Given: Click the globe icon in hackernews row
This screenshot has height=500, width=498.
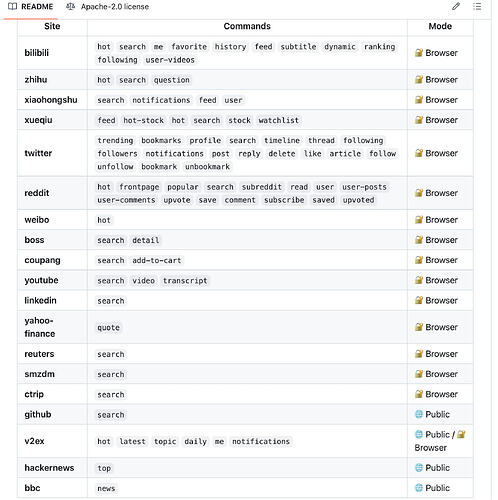Looking at the screenshot, I should point(419,468).
